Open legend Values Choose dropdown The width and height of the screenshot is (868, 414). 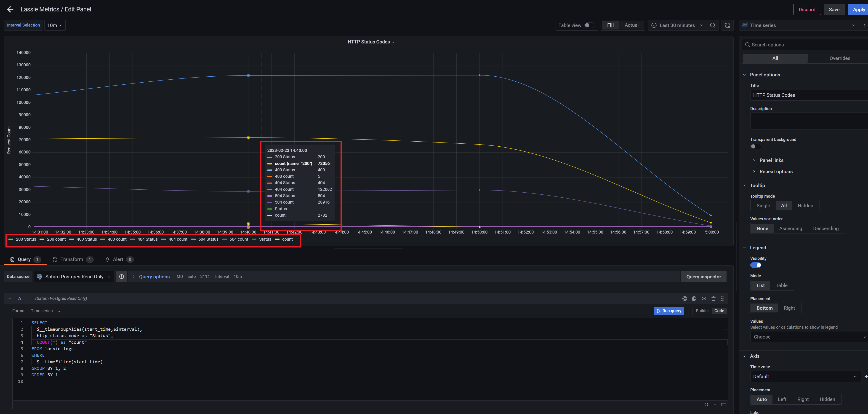coord(809,337)
